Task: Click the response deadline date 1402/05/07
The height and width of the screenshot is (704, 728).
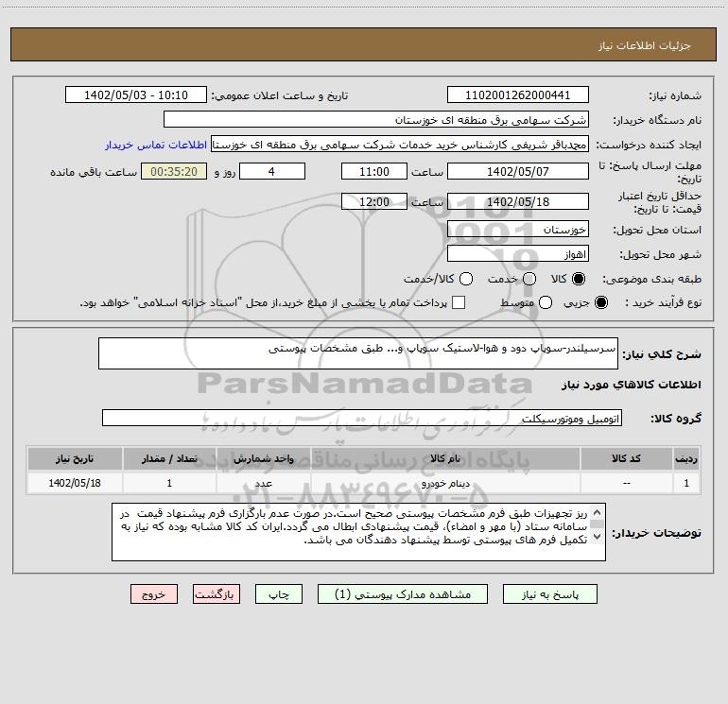Action: pos(518,171)
